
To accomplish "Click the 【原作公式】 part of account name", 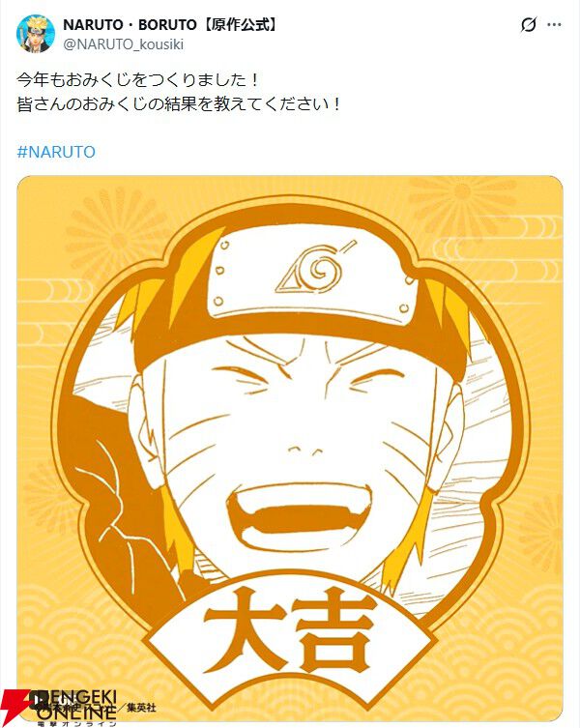I will click(x=241, y=24).
